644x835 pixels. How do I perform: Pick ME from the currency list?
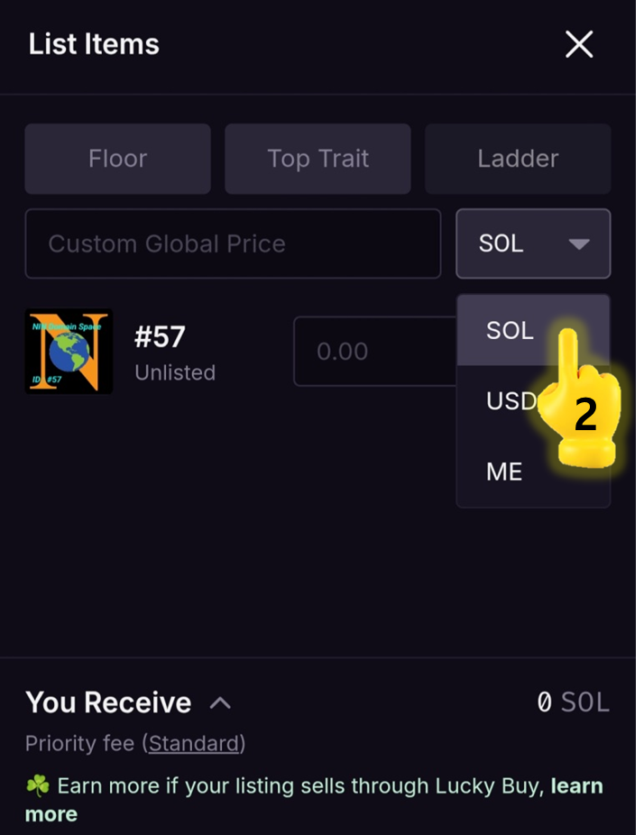(504, 471)
